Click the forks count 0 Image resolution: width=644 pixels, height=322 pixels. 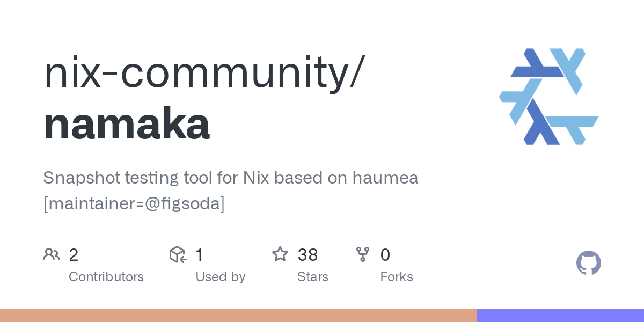pyautogui.click(x=385, y=255)
